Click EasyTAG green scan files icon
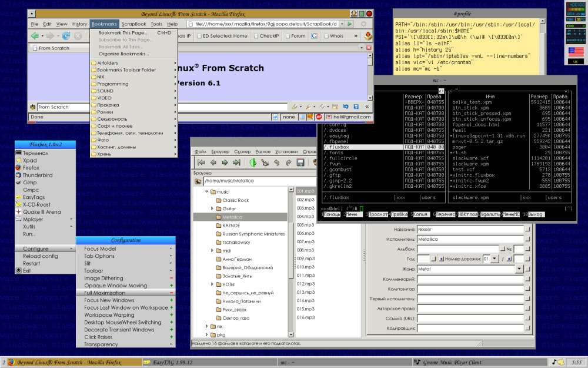588x368 pixels. click(x=253, y=163)
